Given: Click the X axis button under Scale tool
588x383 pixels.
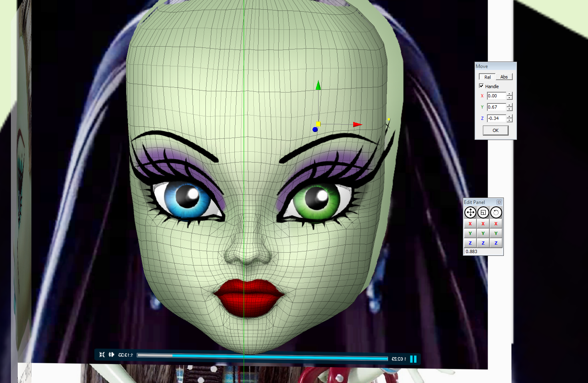Looking at the screenshot, I should [483, 224].
